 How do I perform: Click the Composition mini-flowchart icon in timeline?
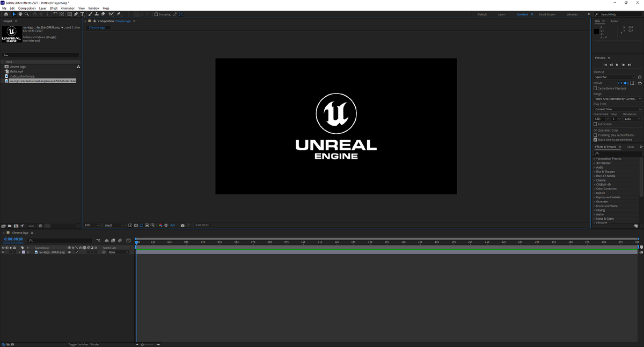click(98, 241)
